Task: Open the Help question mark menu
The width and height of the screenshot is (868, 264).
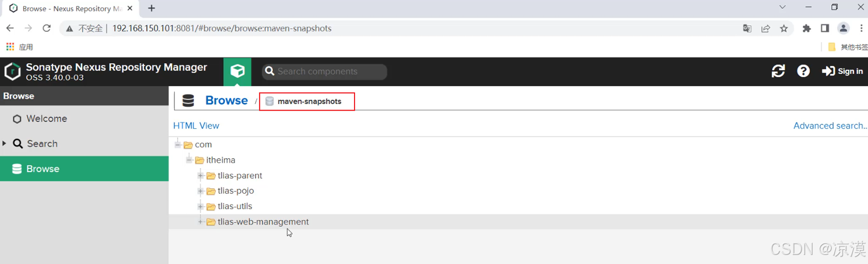Action: [803, 71]
